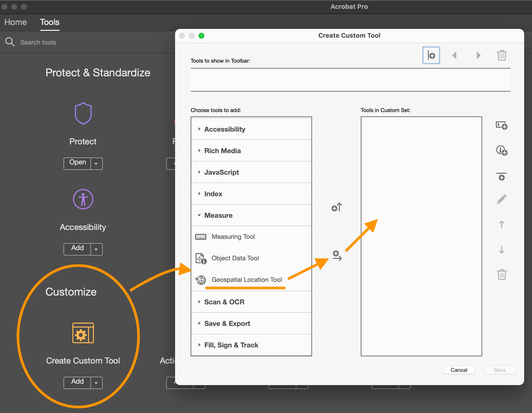This screenshot has height=413, width=532.
Task: Click the Cancel button
Action: pos(459,370)
